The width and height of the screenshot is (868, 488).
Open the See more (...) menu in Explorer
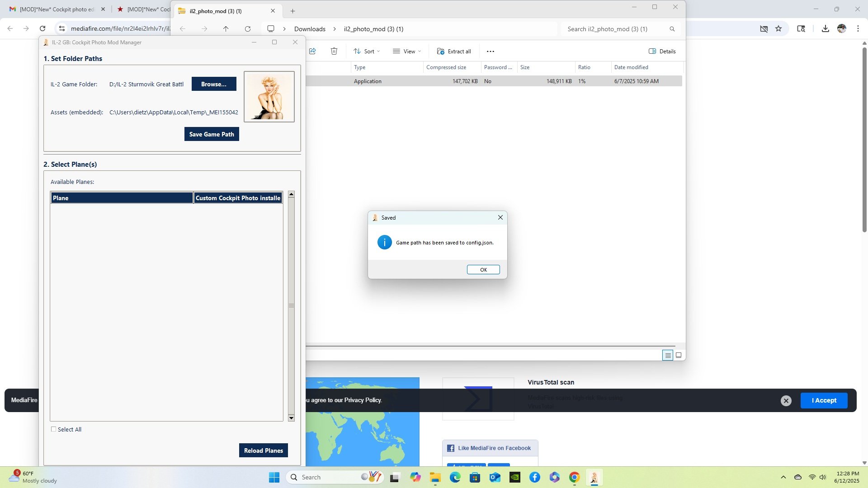pos(491,51)
